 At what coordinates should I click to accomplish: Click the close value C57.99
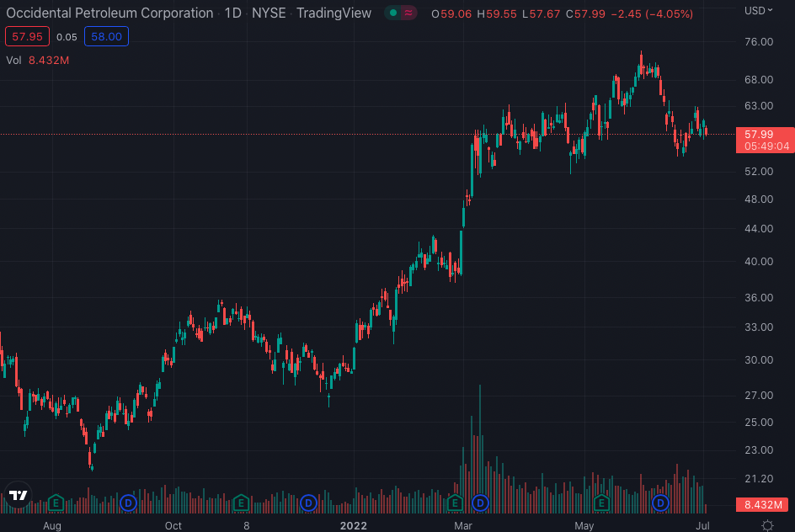click(x=585, y=14)
